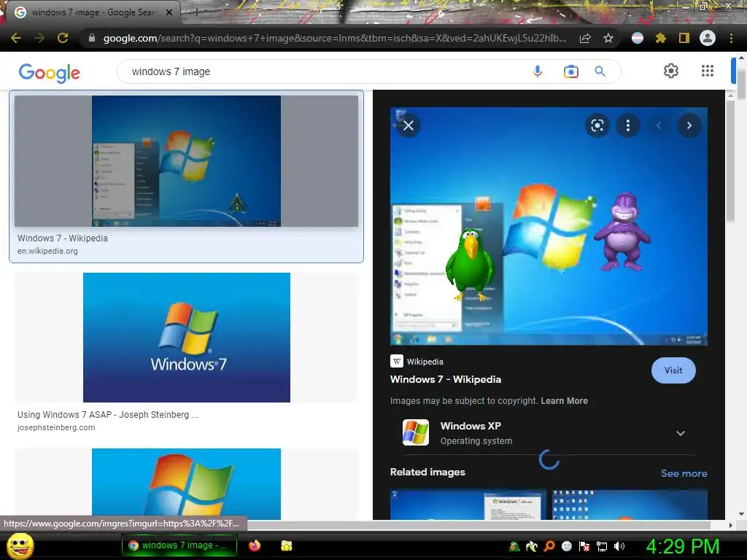Click the site lock icon in address bar

point(91,38)
